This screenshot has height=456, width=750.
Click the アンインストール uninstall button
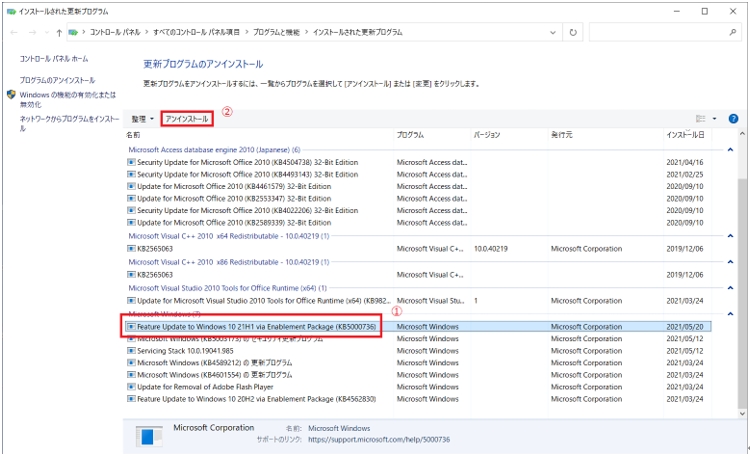pyautogui.click(x=187, y=119)
